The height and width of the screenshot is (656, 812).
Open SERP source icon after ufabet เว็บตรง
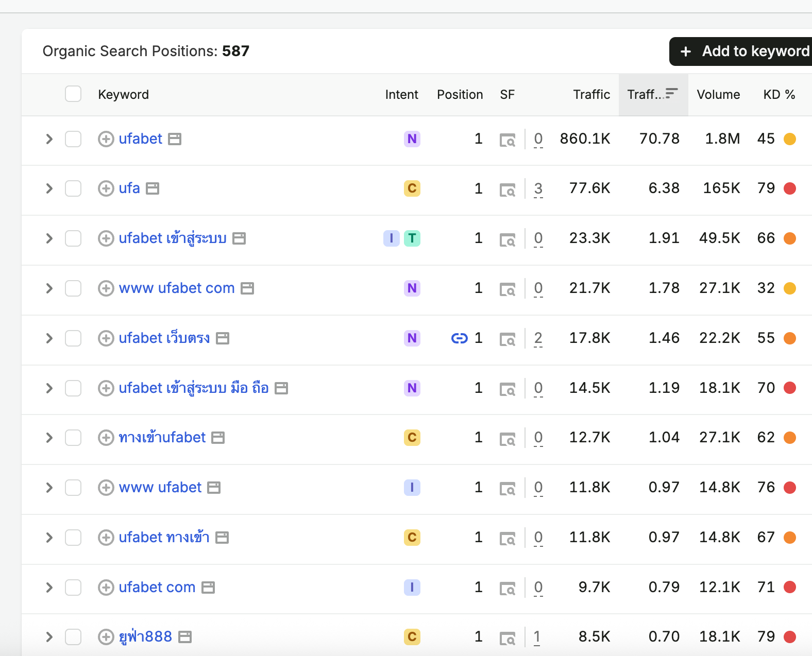tap(223, 338)
